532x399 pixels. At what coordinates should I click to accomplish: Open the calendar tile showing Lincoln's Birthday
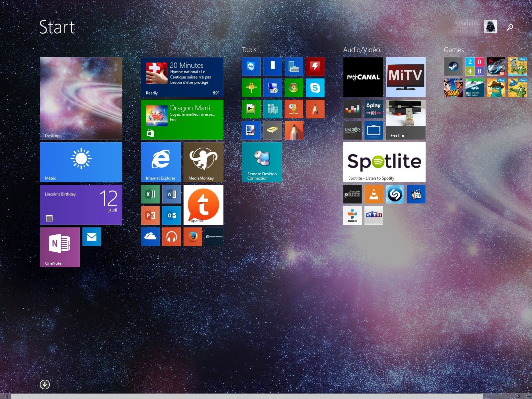81,205
